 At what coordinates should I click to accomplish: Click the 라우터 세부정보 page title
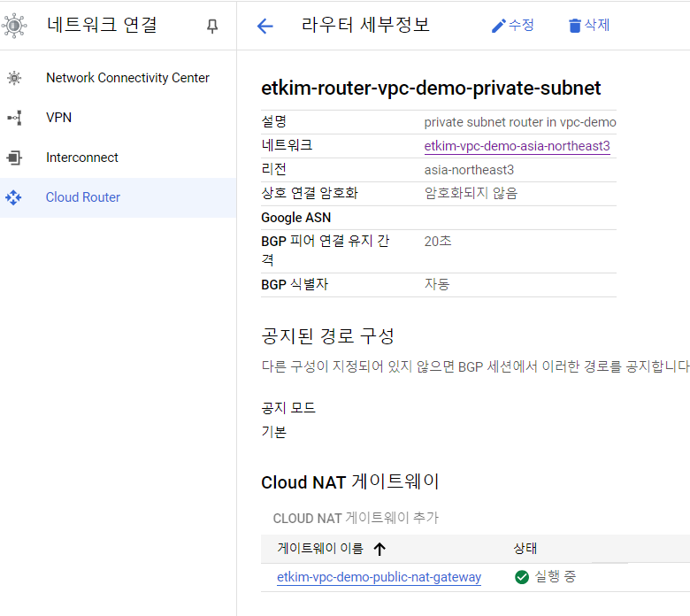click(365, 25)
